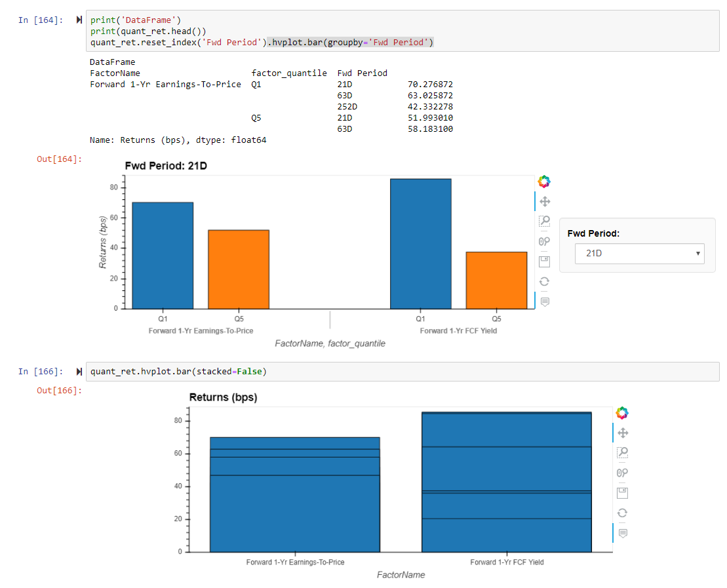This screenshot has width=727, height=588.
Task: Click the Q5 orange bar for Forward 1-Yr FCF Yield
Action: (x=496, y=281)
